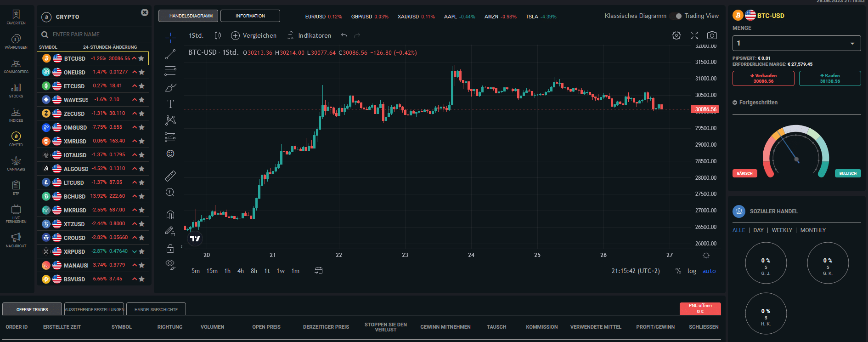Open Cannabis category in sidebar

coord(16,164)
